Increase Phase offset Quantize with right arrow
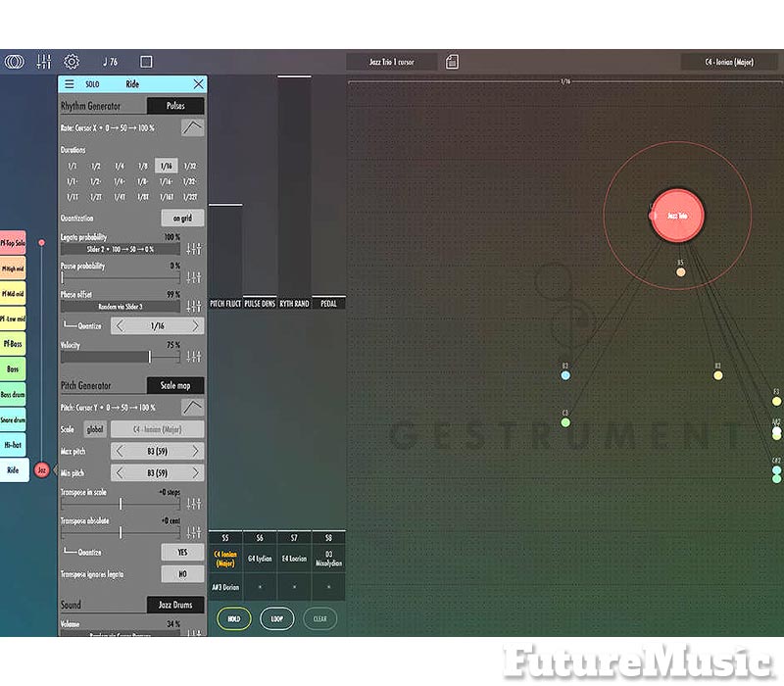The height and width of the screenshot is (686, 784). [195, 326]
